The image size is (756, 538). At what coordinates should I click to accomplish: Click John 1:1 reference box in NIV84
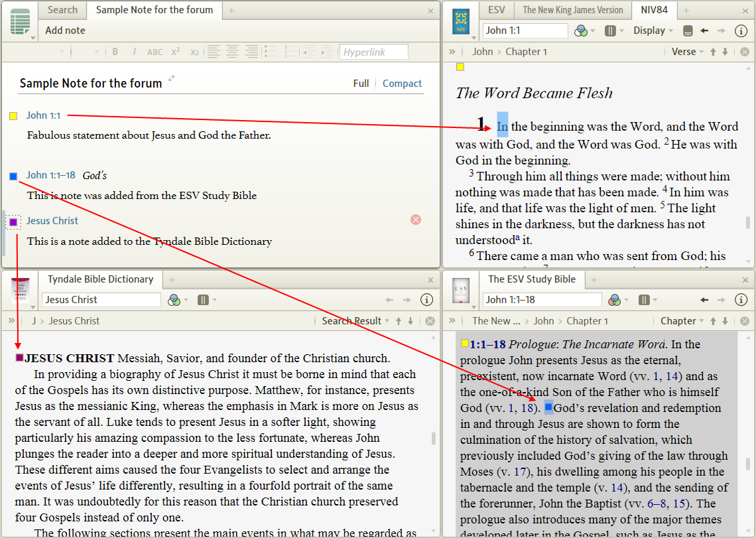point(525,31)
